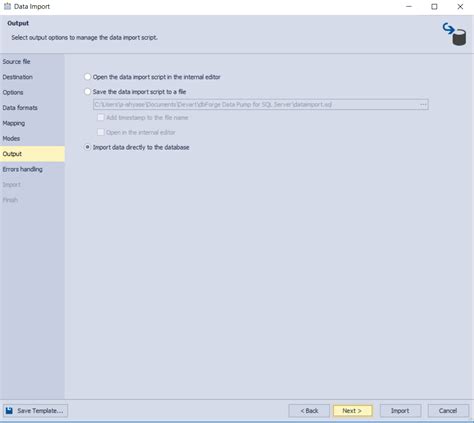Browse for file with the ellipsis button
This screenshot has width=474, height=423.
[x=423, y=105]
